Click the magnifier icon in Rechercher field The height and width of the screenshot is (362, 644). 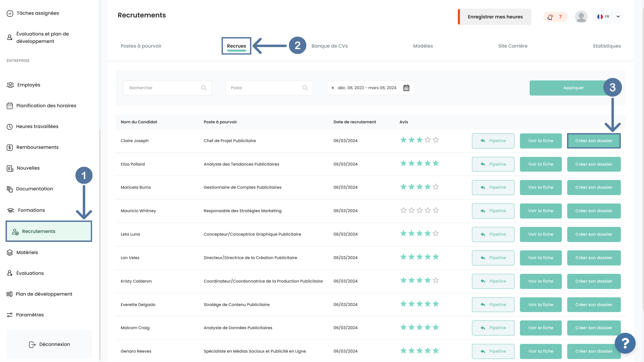click(204, 88)
